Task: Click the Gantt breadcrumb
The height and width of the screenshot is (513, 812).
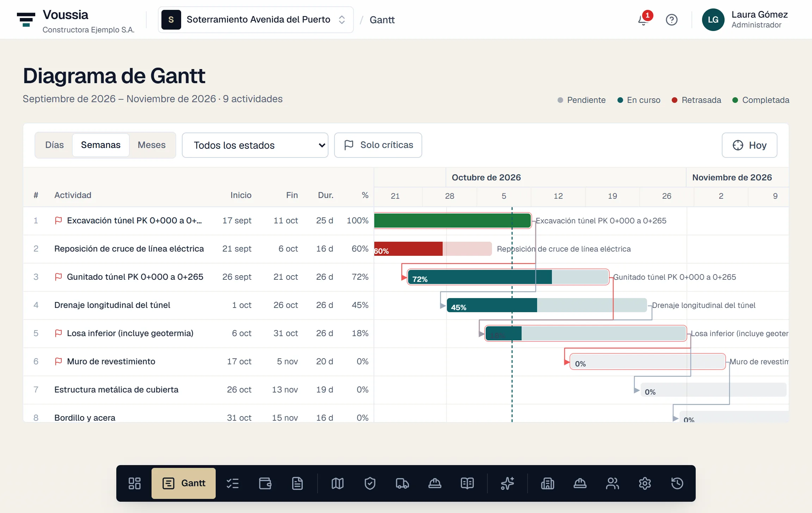Action: (382, 20)
